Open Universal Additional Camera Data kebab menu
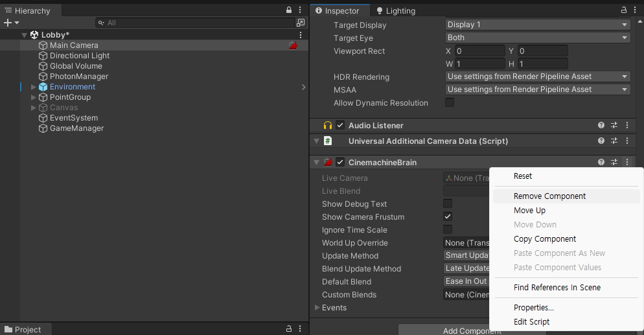 (627, 141)
